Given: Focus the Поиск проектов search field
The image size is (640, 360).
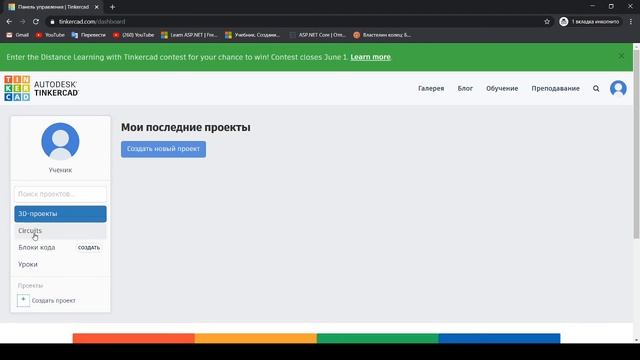Looking at the screenshot, I should (x=60, y=194).
